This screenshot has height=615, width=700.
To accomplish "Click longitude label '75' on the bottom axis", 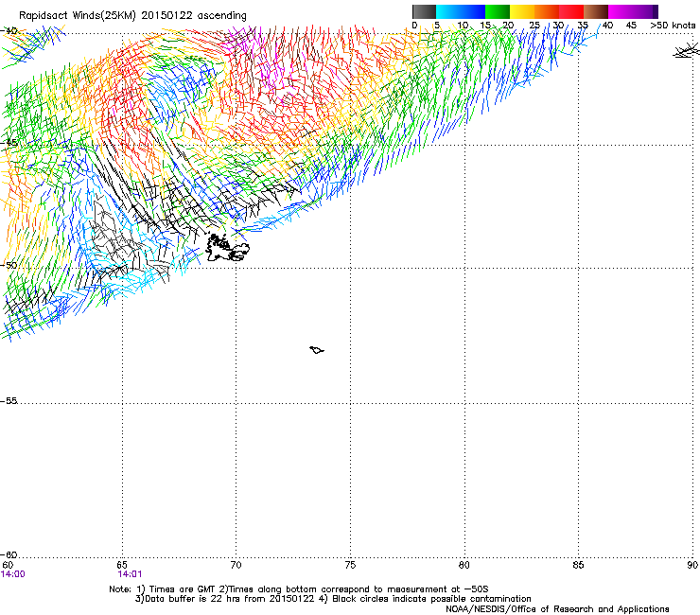I will [350, 566].
